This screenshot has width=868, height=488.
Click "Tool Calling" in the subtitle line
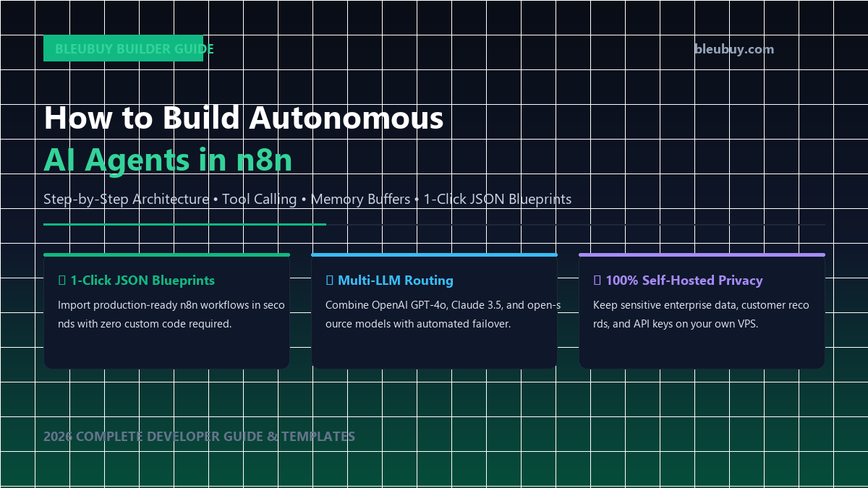click(260, 199)
